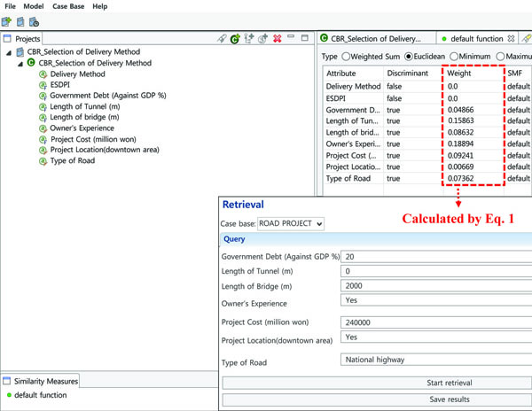The height and width of the screenshot is (411, 532).
Task: Click the project file icon in the tree
Action: (20, 52)
